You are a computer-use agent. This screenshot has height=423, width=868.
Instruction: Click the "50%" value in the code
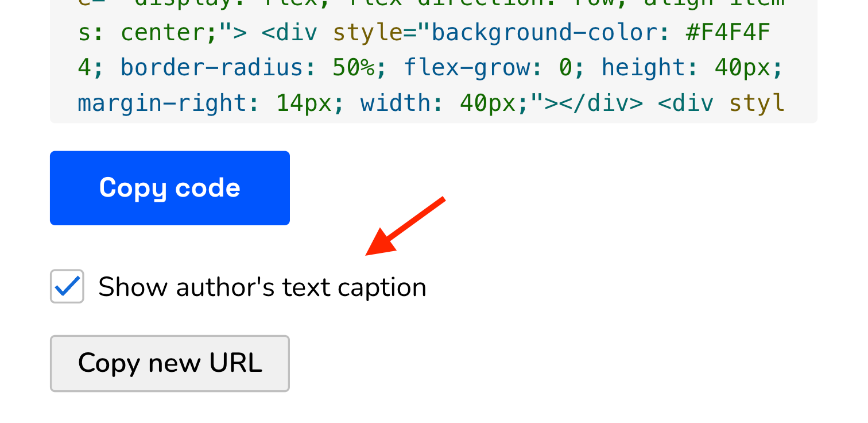coord(353,68)
